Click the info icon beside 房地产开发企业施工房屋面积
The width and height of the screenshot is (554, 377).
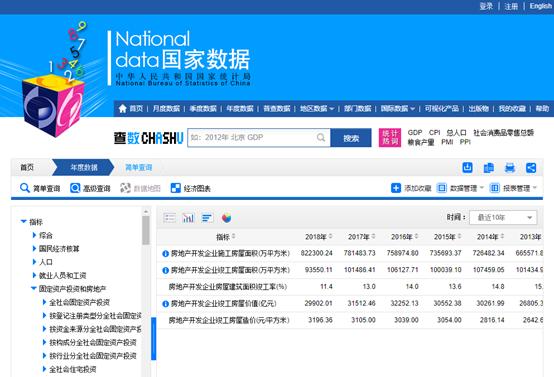click(165, 253)
